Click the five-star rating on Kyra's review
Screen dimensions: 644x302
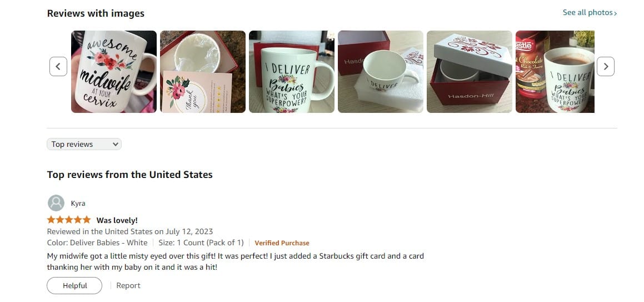(68, 220)
